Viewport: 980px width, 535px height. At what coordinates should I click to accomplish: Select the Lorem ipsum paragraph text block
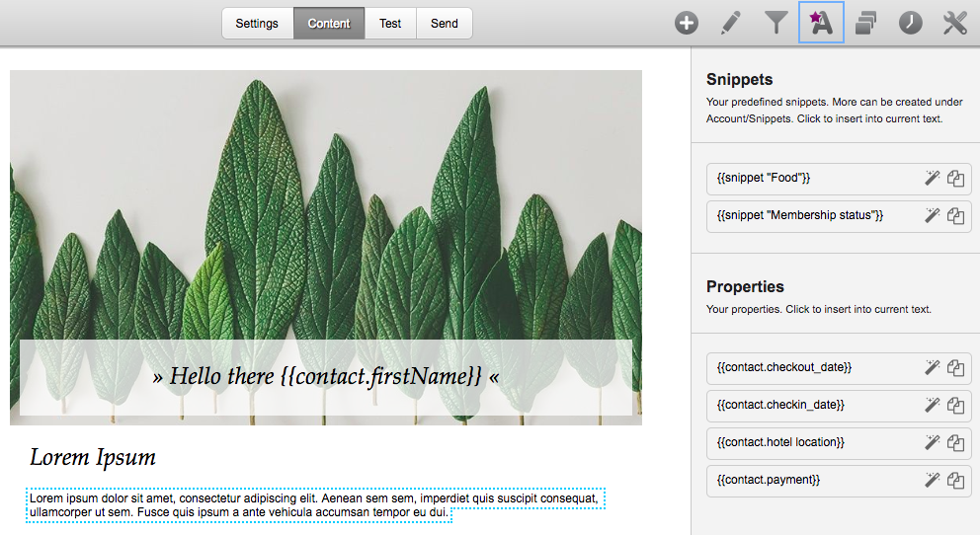[x=315, y=505]
